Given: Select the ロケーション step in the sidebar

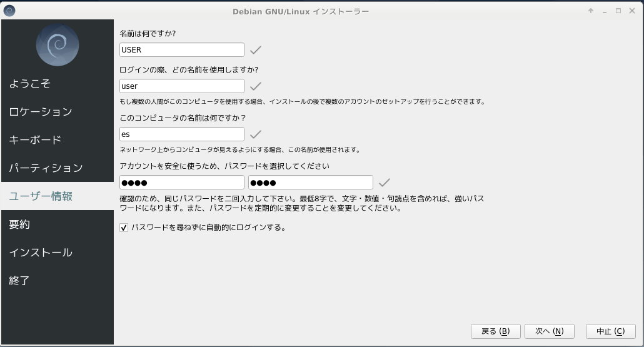Looking at the screenshot, I should coord(41,112).
